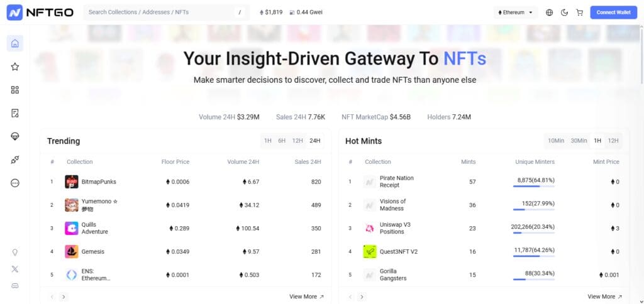Click BitmapPunks collection name
This screenshot has width=644, height=304.
pyautogui.click(x=99, y=182)
